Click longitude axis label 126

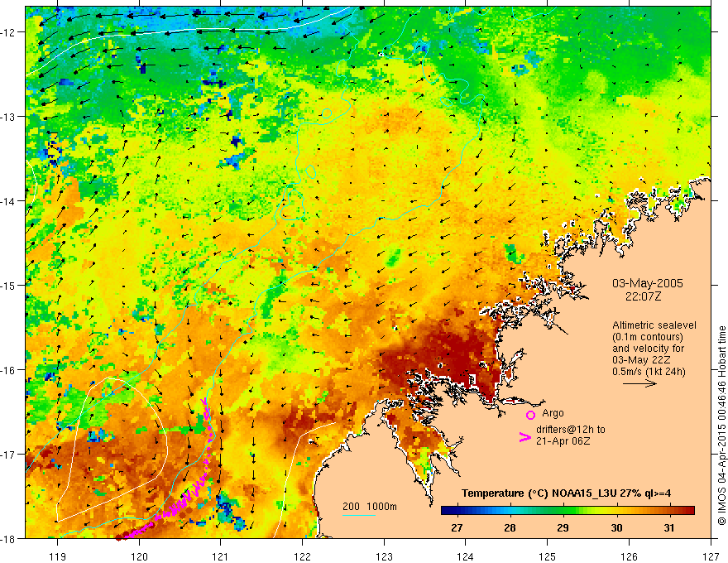[629, 556]
